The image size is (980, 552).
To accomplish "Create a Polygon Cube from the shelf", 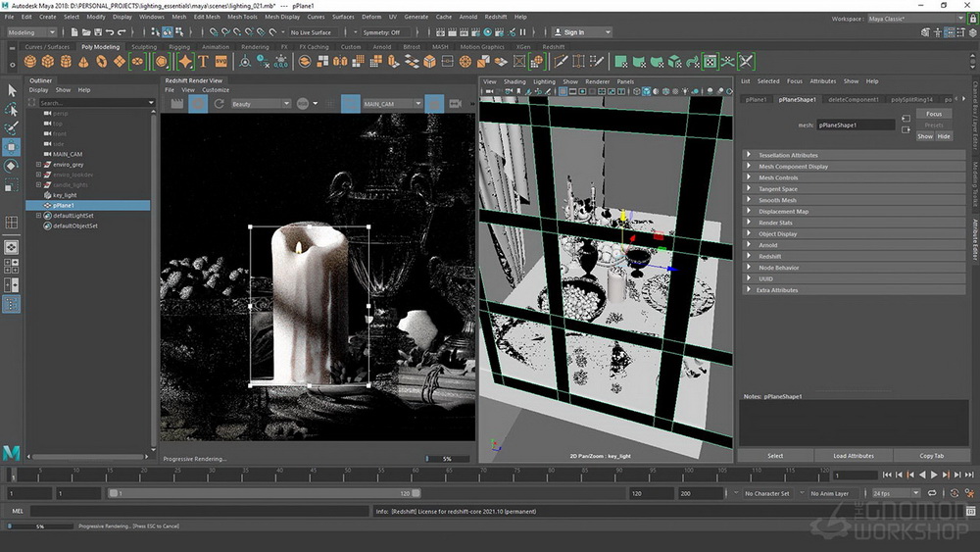I will [x=48, y=61].
